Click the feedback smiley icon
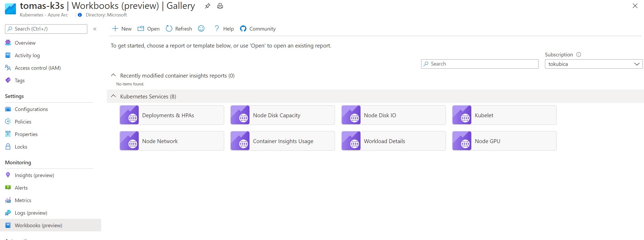The image size is (644, 240). pyautogui.click(x=201, y=29)
